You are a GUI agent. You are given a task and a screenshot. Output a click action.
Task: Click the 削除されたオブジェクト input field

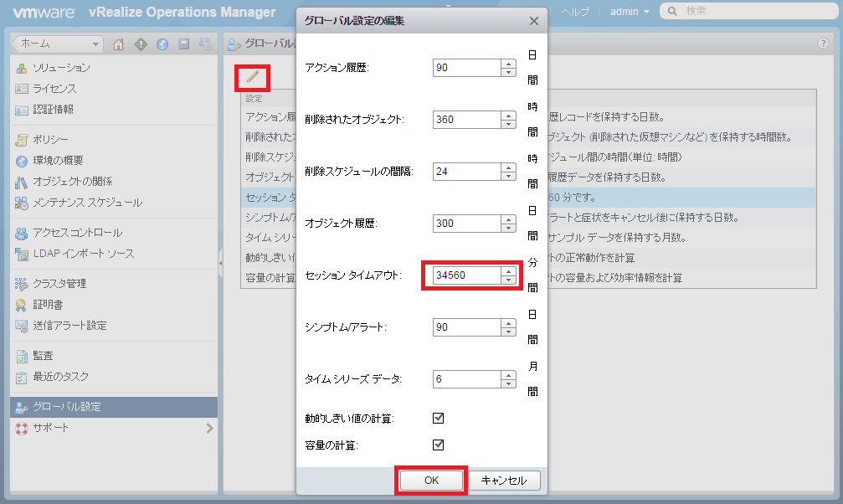click(x=467, y=120)
